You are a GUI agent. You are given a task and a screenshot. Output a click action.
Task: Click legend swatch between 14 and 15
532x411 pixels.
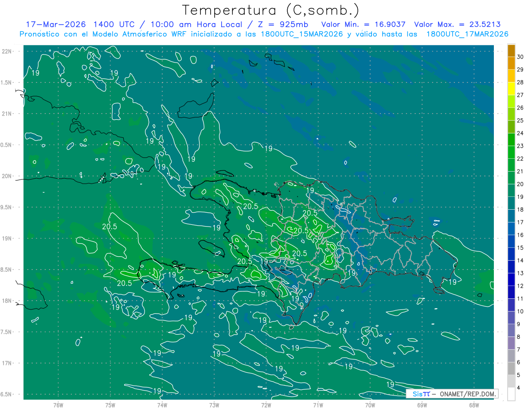[x=511, y=254]
